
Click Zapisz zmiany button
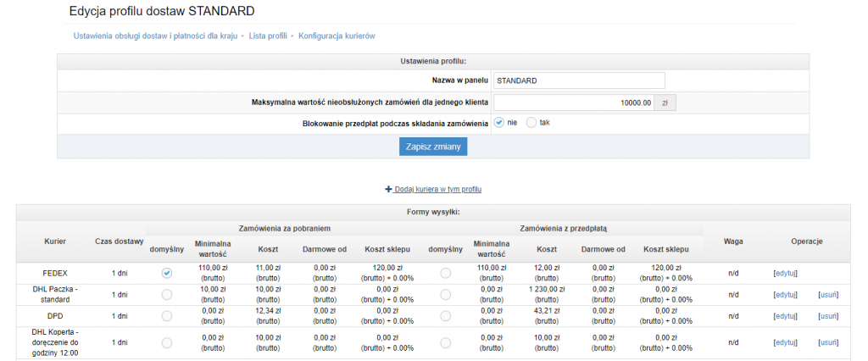click(x=432, y=147)
